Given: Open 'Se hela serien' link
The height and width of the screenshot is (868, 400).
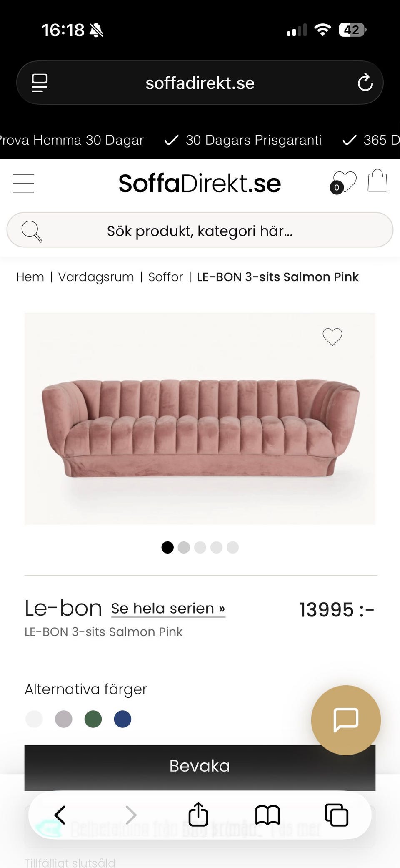Looking at the screenshot, I should point(168,609).
